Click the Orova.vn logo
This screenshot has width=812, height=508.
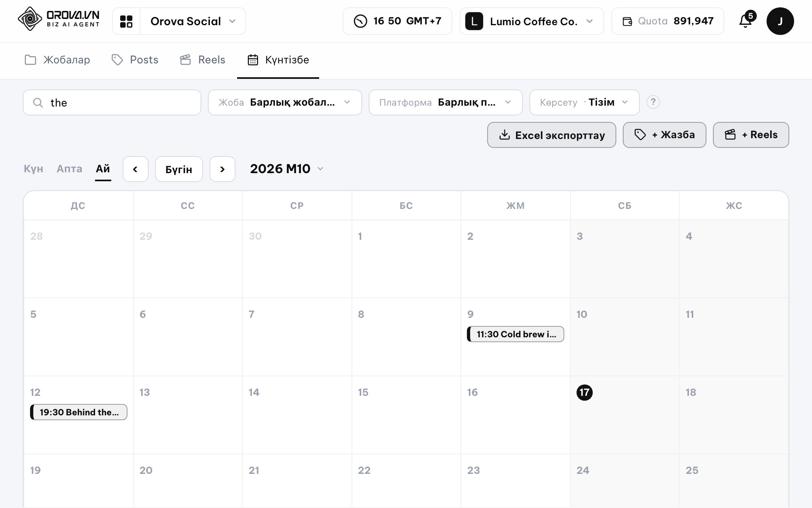(x=59, y=19)
